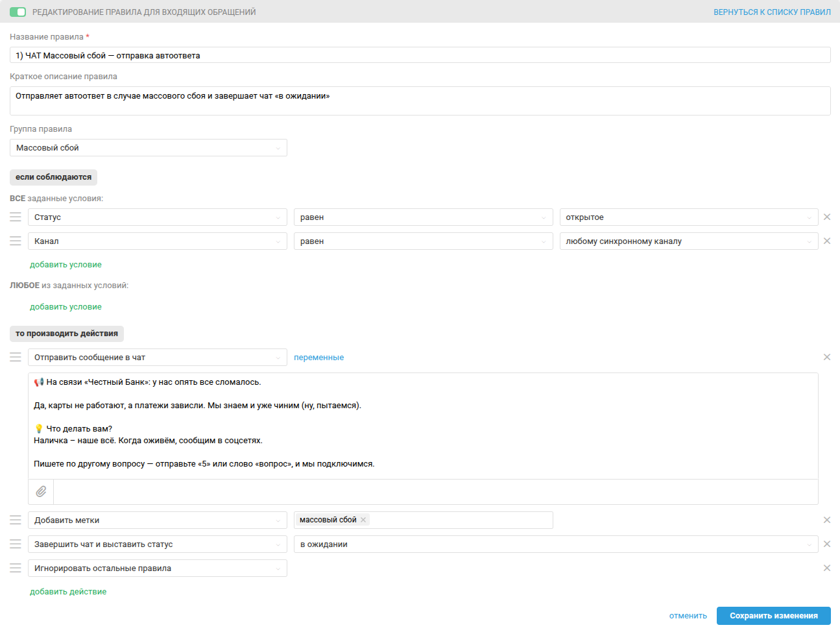840x634 pixels.
Task: Open the «переменные» variables link
Action: click(318, 358)
